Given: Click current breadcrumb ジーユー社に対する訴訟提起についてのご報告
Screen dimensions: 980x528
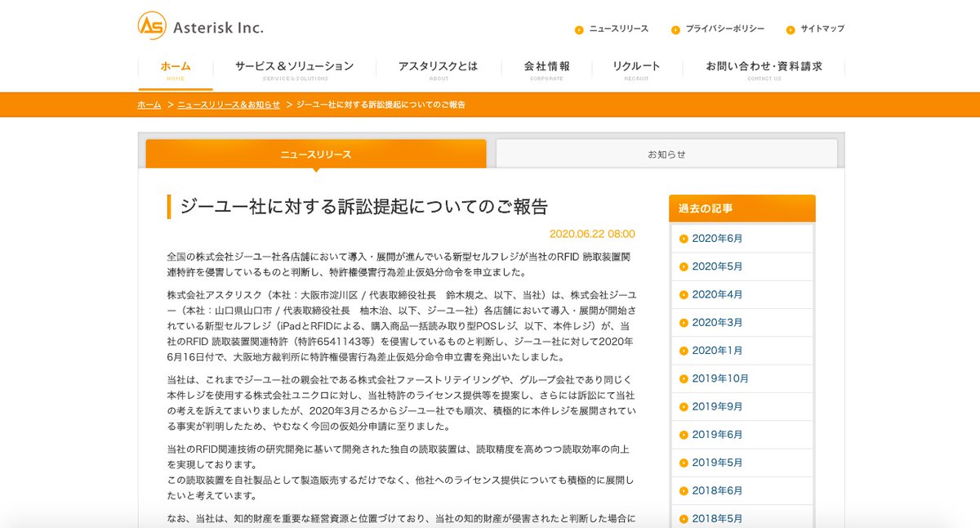Looking at the screenshot, I should pyautogui.click(x=381, y=105).
